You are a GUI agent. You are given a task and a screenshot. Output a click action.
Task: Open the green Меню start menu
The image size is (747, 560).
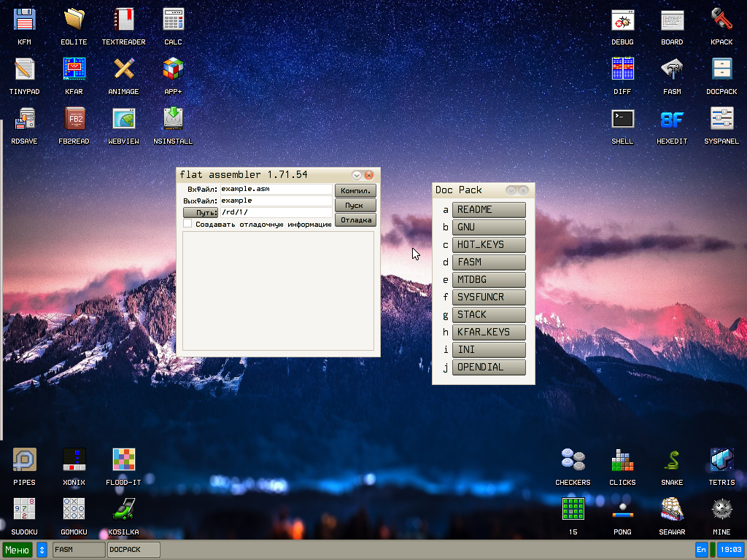pyautogui.click(x=18, y=550)
